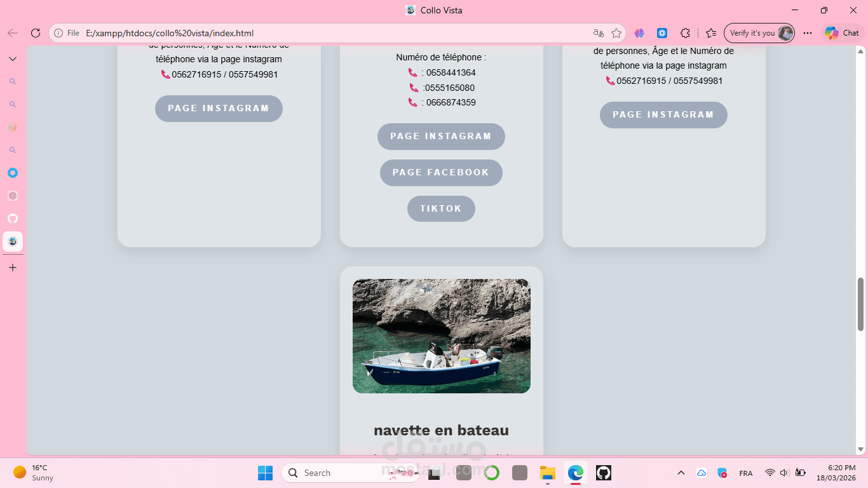Open Windows Security shield tray icon
This screenshot has height=488, width=868.
(x=722, y=473)
